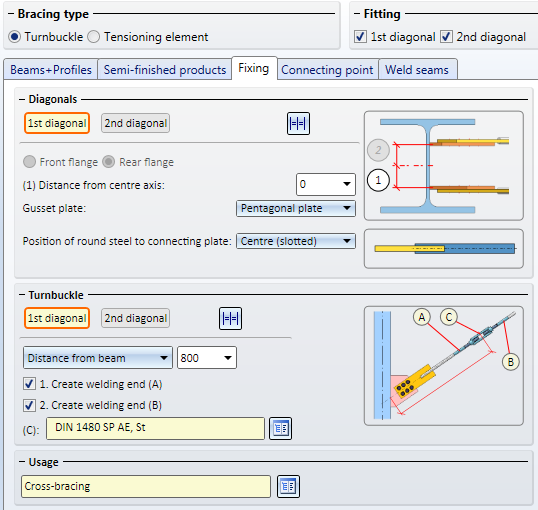Open the Gusset plate Pentagonal plate dropdown
This screenshot has width=538, height=510.
pos(296,208)
